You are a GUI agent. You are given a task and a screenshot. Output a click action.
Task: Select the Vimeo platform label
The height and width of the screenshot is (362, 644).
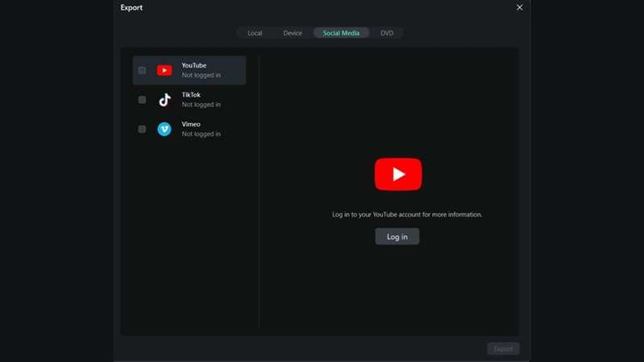tap(191, 124)
